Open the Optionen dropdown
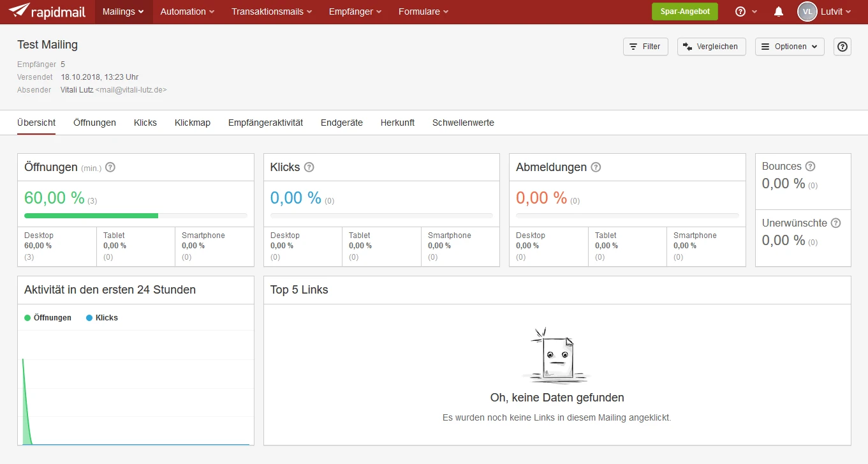The height and width of the screenshot is (464, 868). pos(790,47)
